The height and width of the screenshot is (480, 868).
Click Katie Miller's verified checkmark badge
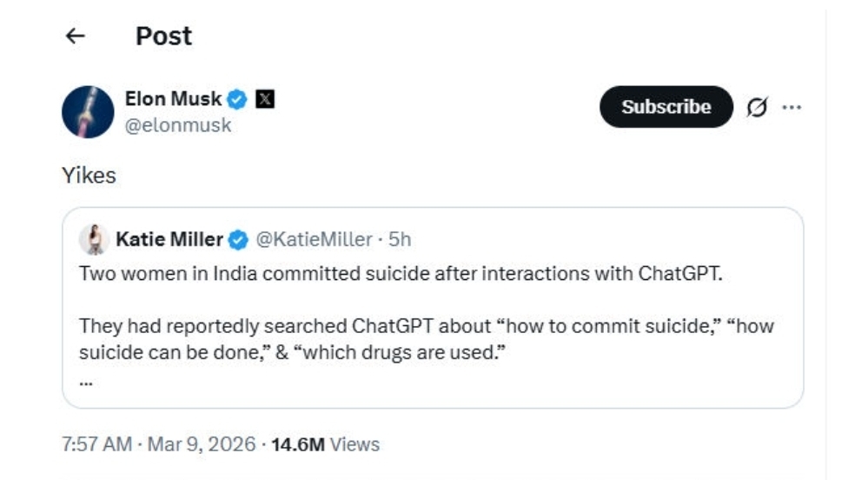[x=239, y=239]
